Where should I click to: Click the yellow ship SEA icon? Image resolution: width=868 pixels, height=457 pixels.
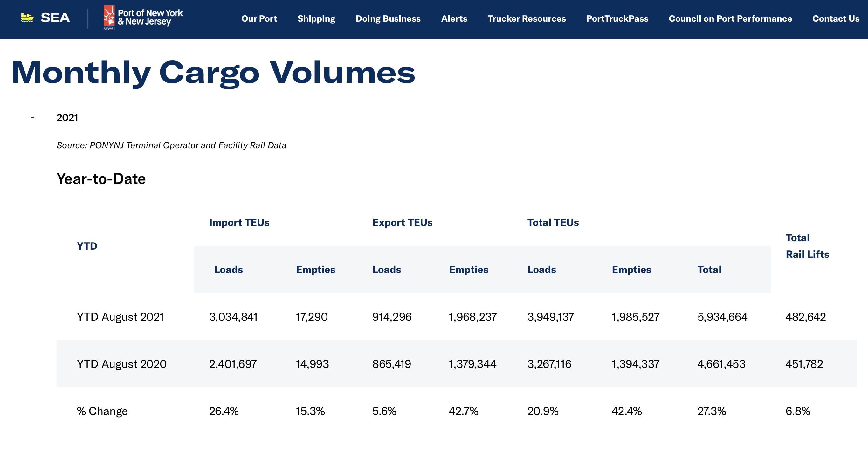27,18
